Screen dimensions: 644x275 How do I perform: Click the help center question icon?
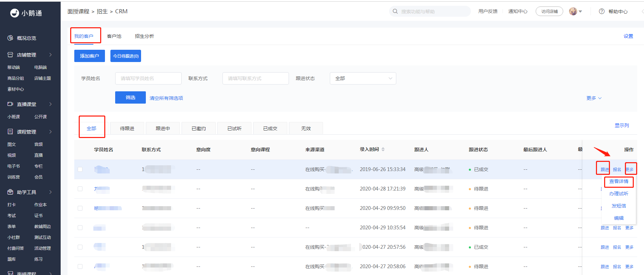602,11
